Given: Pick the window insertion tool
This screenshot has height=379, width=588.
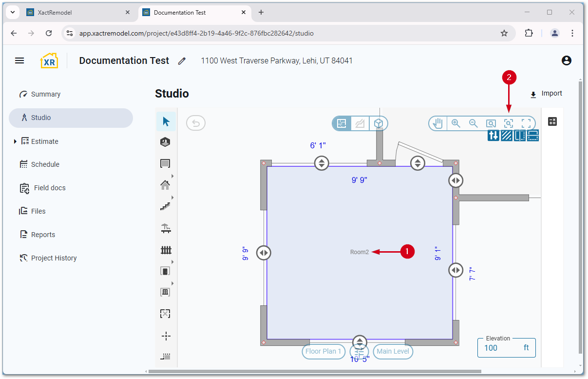Looking at the screenshot, I should [x=165, y=292].
